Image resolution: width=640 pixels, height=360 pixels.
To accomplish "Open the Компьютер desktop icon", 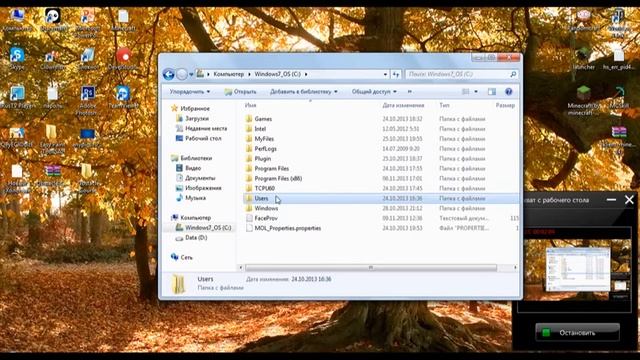I will coord(17,20).
